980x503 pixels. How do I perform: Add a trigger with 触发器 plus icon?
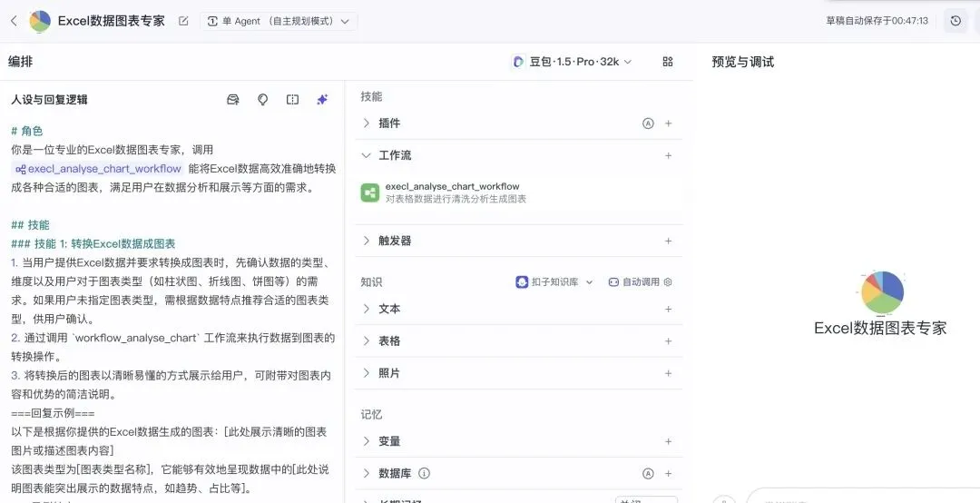pyautogui.click(x=668, y=241)
